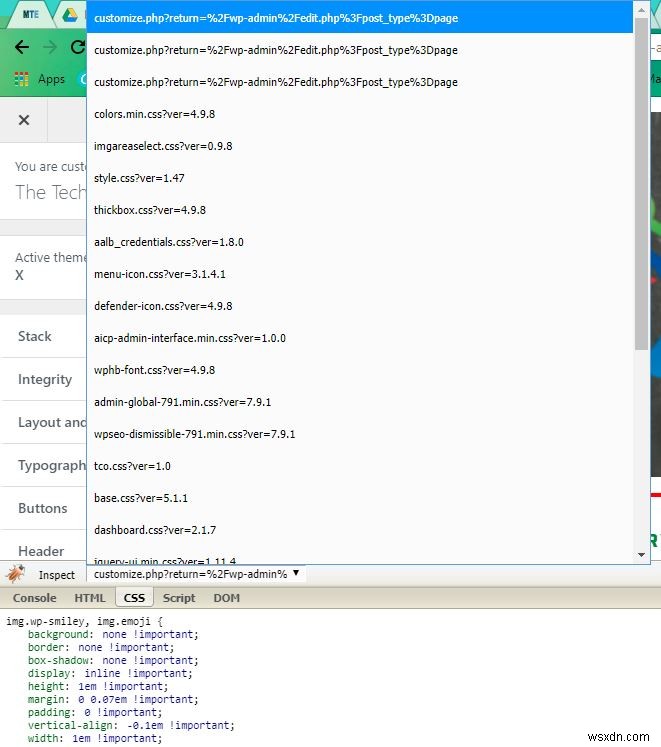Reload the page with the refresh icon
This screenshot has width=661, height=747.
tap(78, 47)
